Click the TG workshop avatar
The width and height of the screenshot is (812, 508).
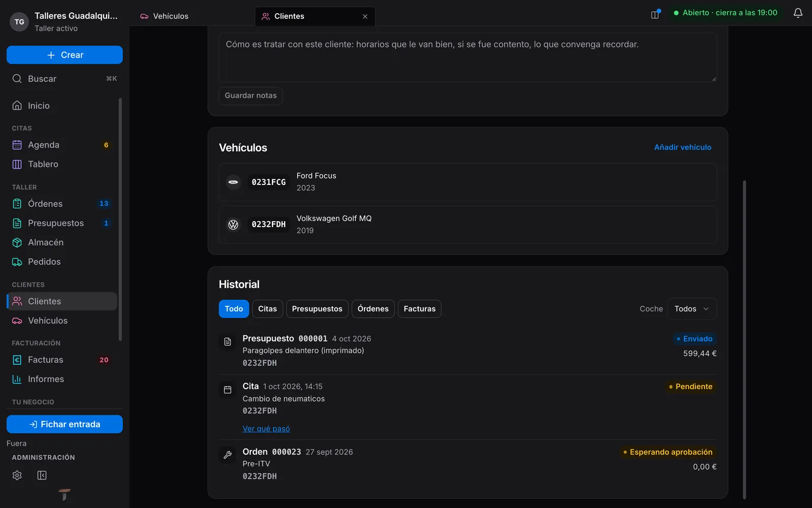point(19,22)
